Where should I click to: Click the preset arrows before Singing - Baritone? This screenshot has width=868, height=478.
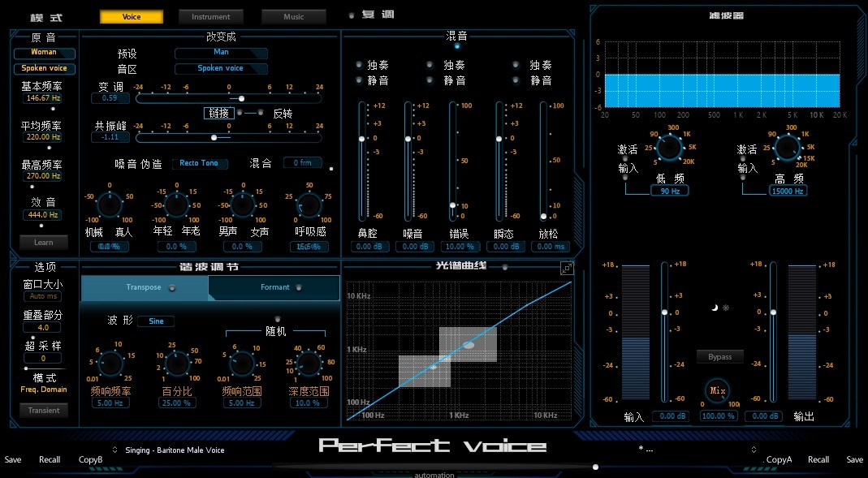(114, 450)
